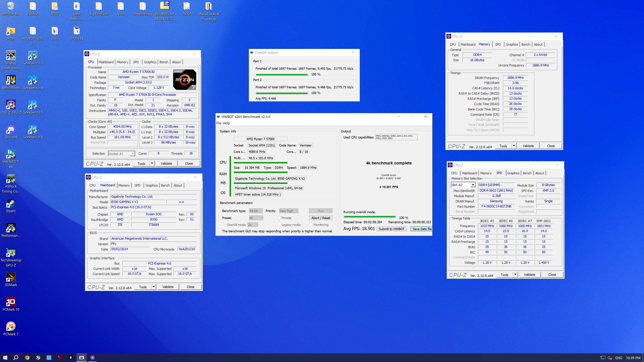The width and height of the screenshot is (644, 362).
Task: Enable the Monitoring checkbox
Action: (x=311, y=225)
